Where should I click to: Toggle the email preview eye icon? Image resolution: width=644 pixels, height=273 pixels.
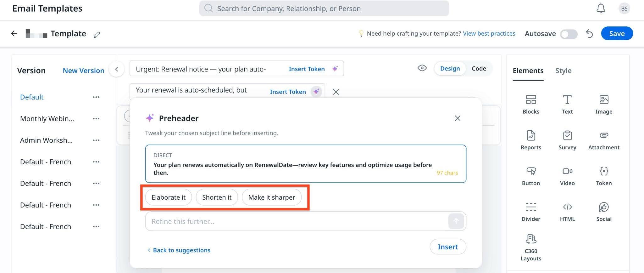[x=422, y=68]
